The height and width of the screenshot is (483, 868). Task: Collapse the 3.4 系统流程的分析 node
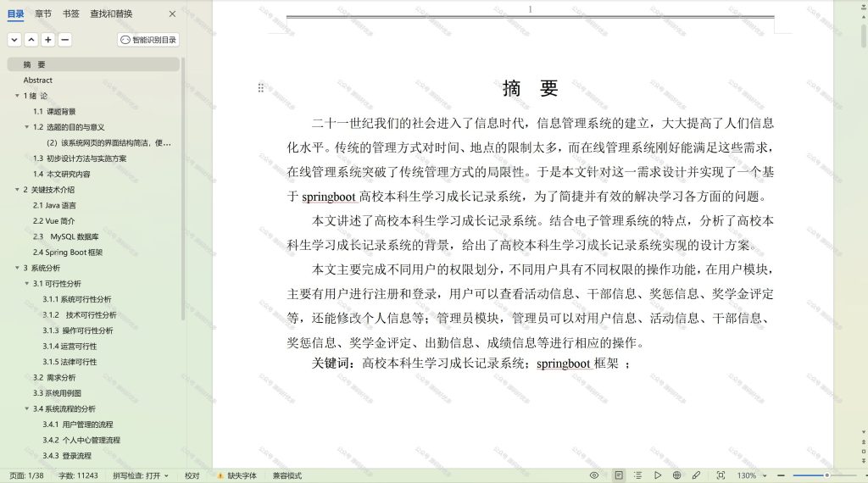coord(26,409)
